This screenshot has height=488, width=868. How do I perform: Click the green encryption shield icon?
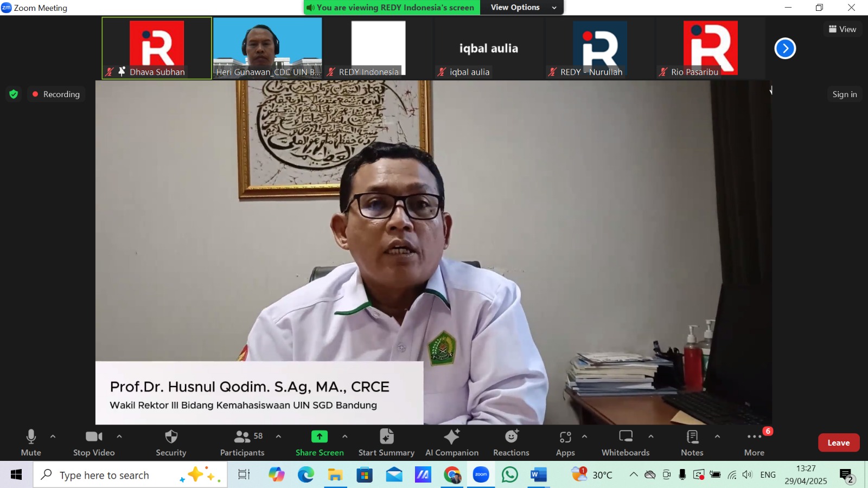tap(14, 94)
